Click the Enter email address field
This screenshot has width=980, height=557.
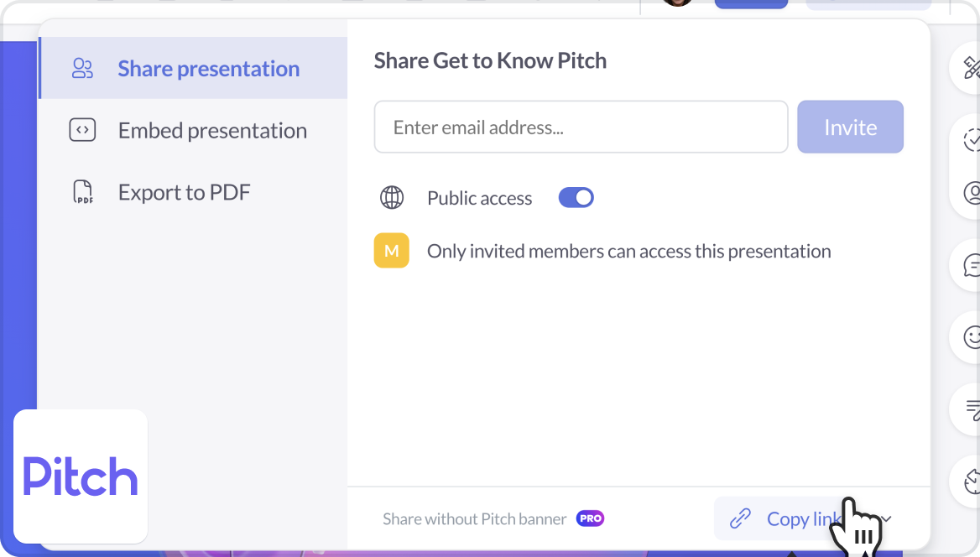tap(581, 127)
